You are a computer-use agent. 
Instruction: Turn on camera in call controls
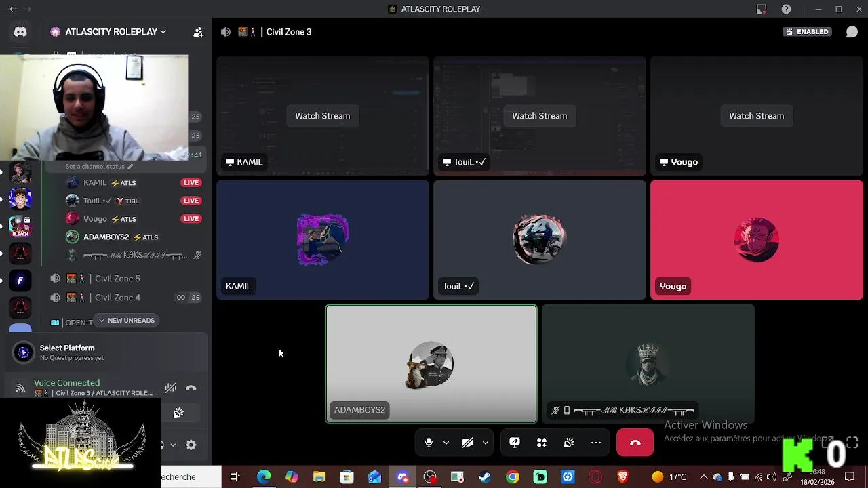click(x=467, y=443)
